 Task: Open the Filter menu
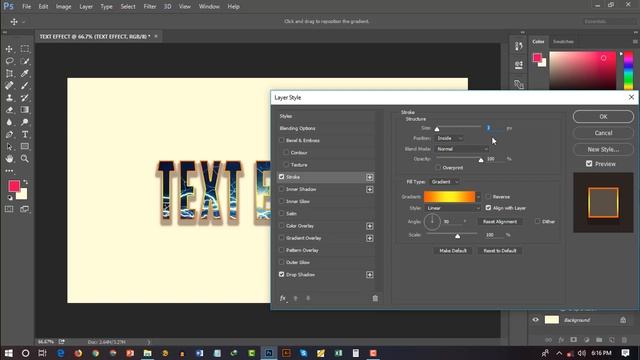point(150,7)
